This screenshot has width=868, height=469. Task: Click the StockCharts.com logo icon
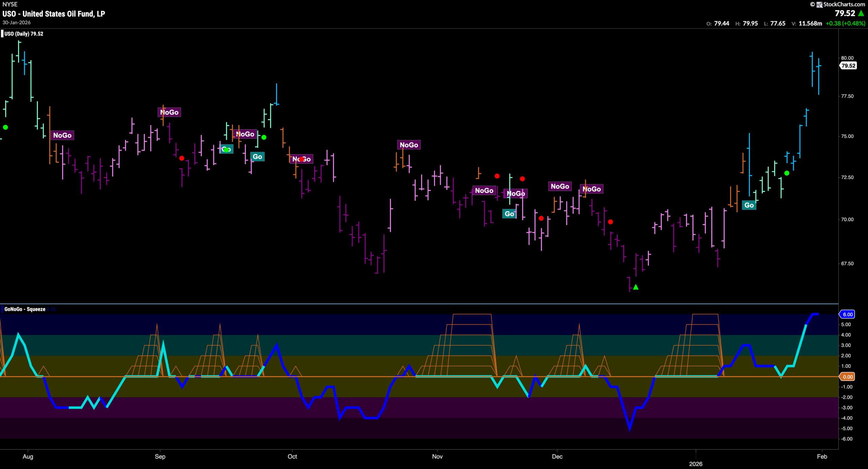pyautogui.click(x=819, y=4)
